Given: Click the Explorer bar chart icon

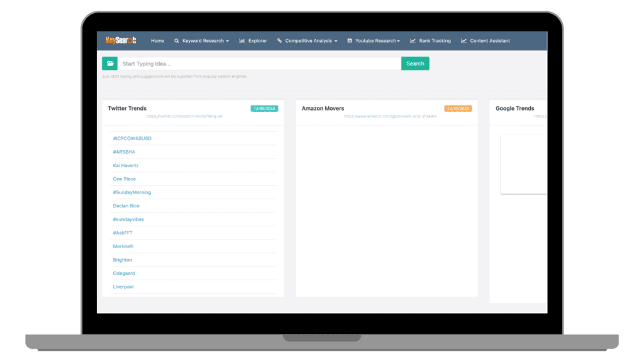Looking at the screenshot, I should 242,41.
